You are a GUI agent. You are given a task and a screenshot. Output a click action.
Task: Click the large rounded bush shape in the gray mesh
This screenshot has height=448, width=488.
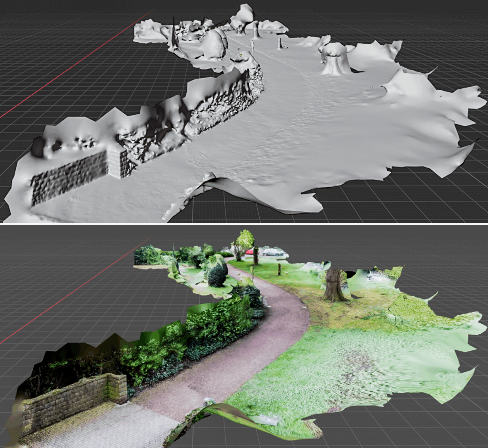pyautogui.click(x=214, y=44)
